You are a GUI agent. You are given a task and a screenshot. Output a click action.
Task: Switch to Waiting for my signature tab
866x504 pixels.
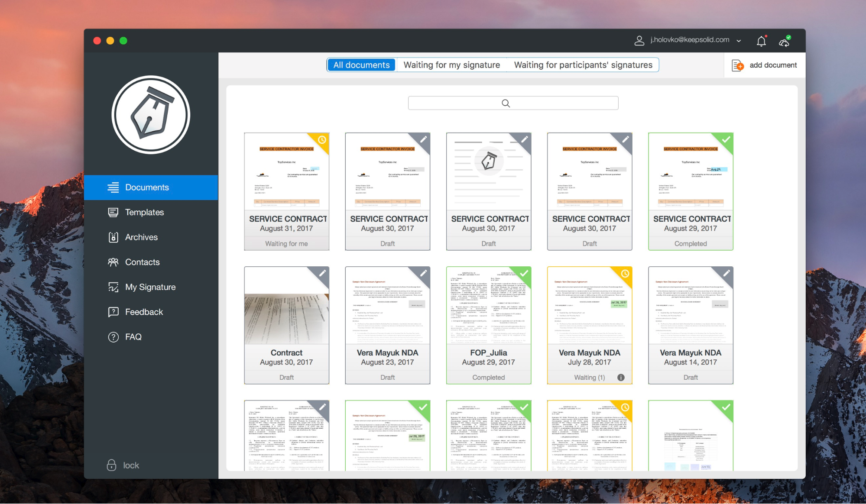tap(451, 65)
